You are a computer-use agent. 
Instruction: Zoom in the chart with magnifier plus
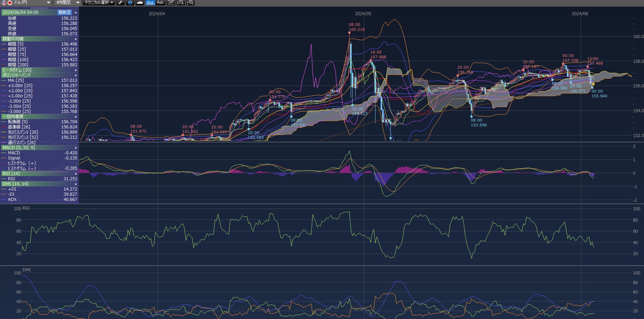pos(190,3)
